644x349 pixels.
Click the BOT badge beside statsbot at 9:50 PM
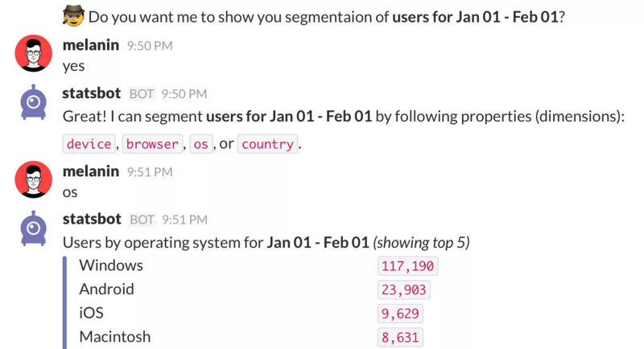[142, 94]
